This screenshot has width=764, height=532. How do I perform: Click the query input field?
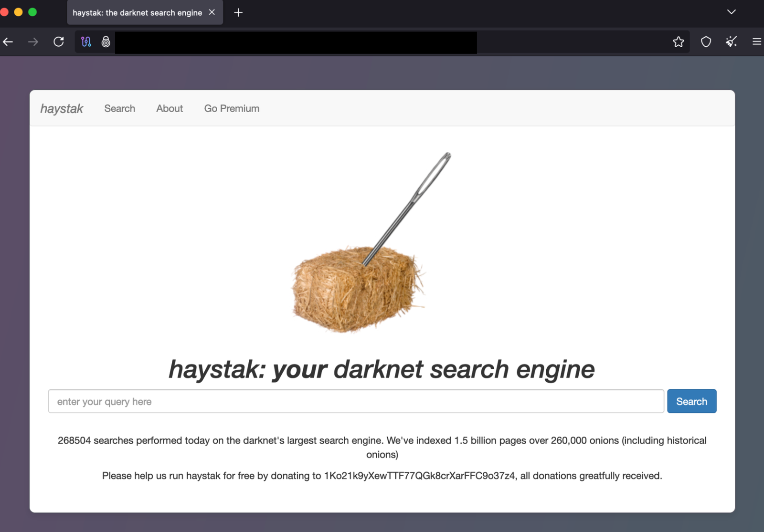355,401
